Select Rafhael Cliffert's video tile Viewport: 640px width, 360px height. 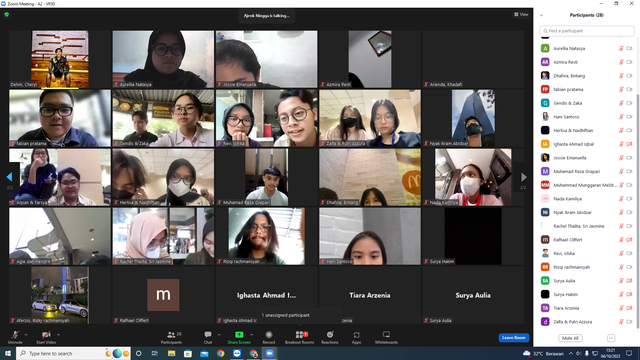tap(163, 295)
